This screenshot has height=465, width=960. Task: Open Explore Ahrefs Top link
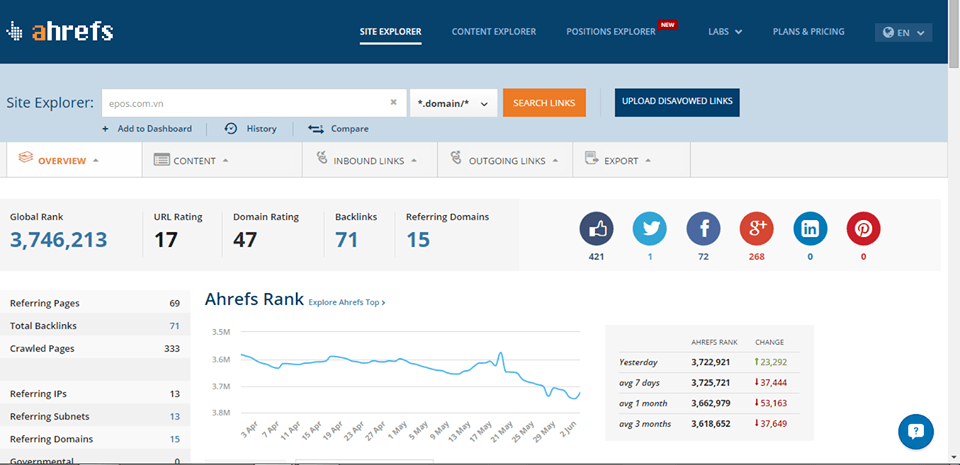[347, 302]
